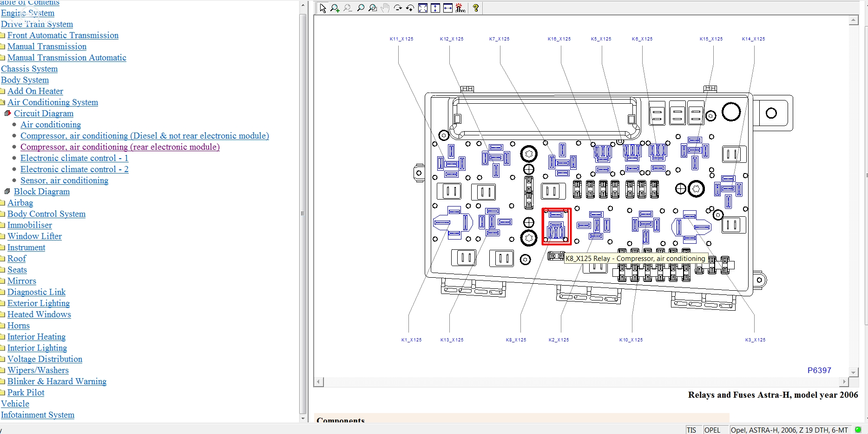Open Manual Transmission section
The width and height of the screenshot is (868, 434).
pyautogui.click(x=47, y=47)
